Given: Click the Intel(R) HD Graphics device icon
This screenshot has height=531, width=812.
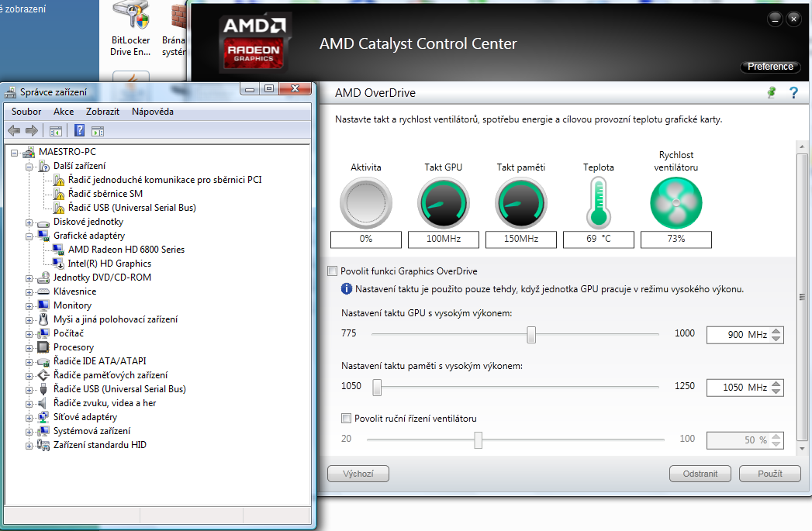Looking at the screenshot, I should point(58,264).
